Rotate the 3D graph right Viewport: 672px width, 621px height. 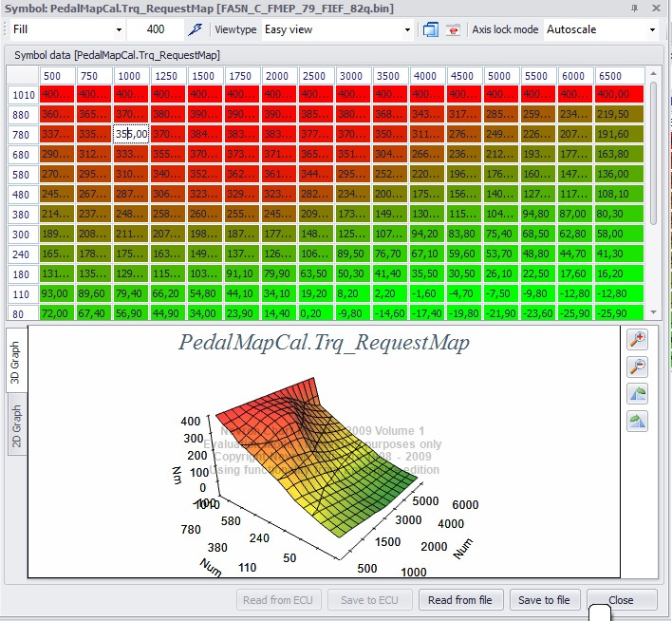638,422
